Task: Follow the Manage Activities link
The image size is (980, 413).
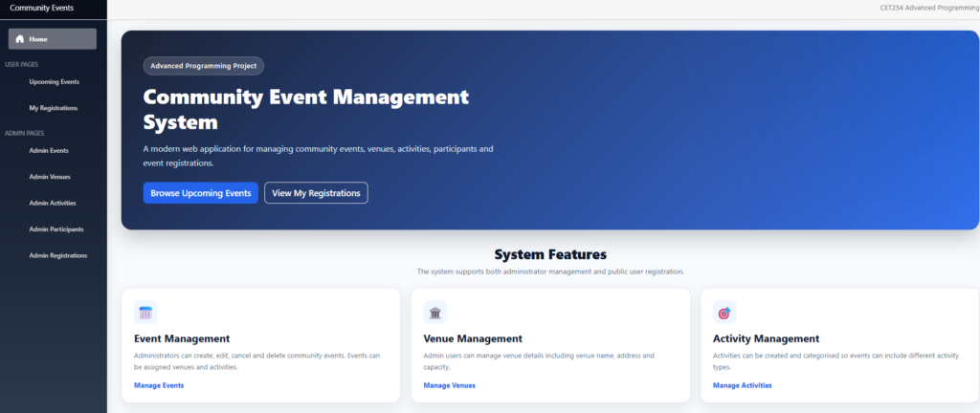Action: click(742, 385)
